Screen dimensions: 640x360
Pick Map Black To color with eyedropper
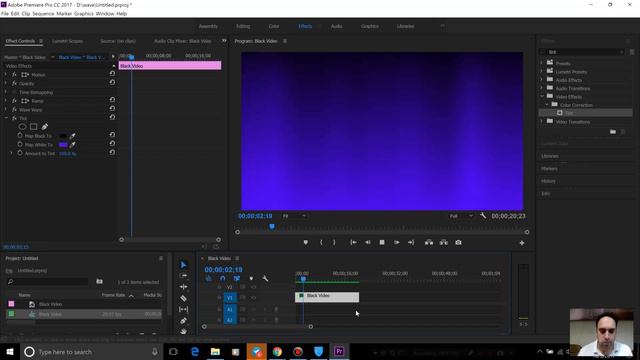pyautogui.click(x=73, y=136)
